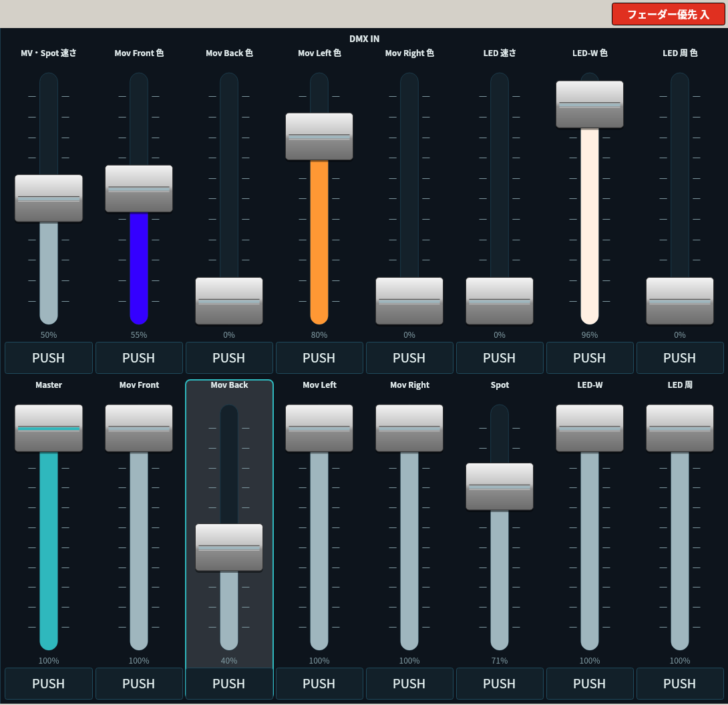Click PUSH under Mov Right 色 fader
This screenshot has height=705, width=728.
point(409,358)
